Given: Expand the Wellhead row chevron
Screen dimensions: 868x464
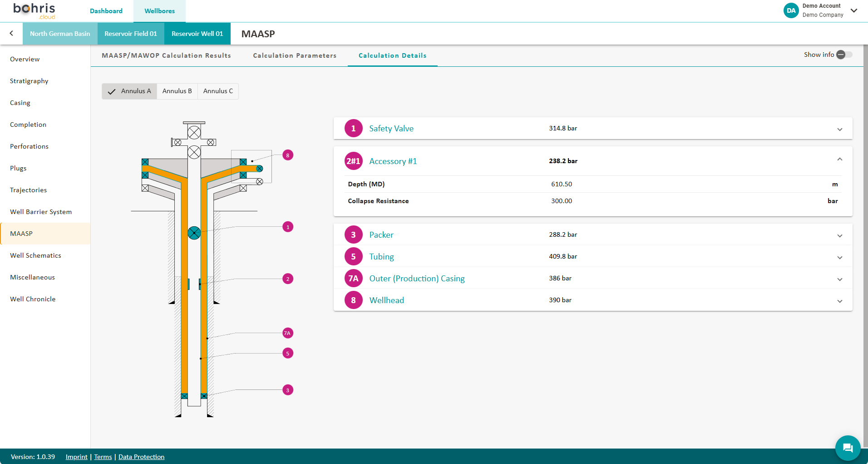Looking at the screenshot, I should (x=839, y=301).
